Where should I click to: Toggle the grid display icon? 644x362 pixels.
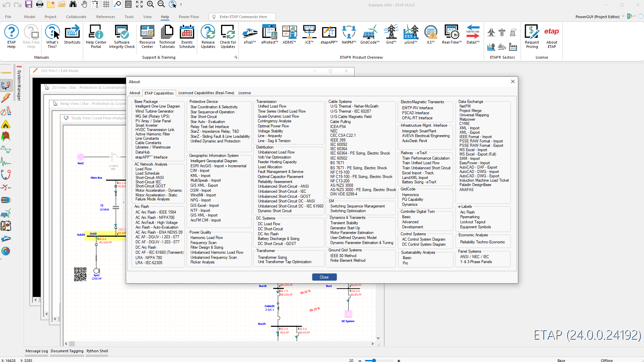tap(106, 4)
